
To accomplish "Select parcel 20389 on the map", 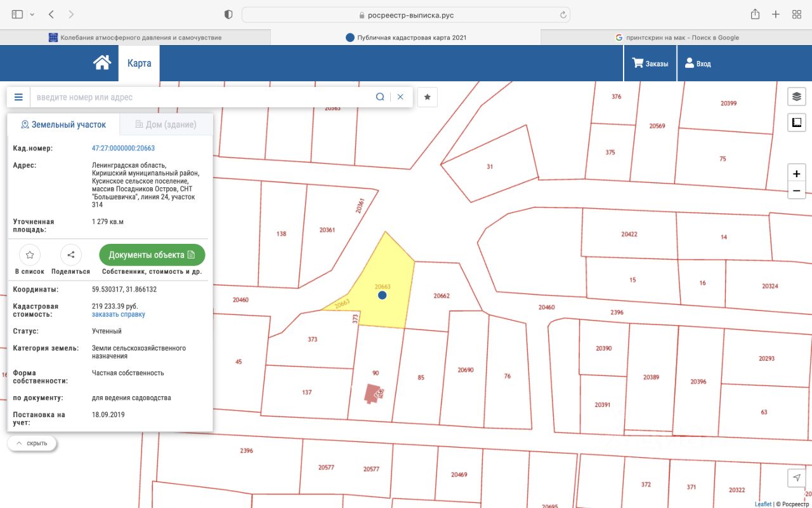I will tap(651, 377).
